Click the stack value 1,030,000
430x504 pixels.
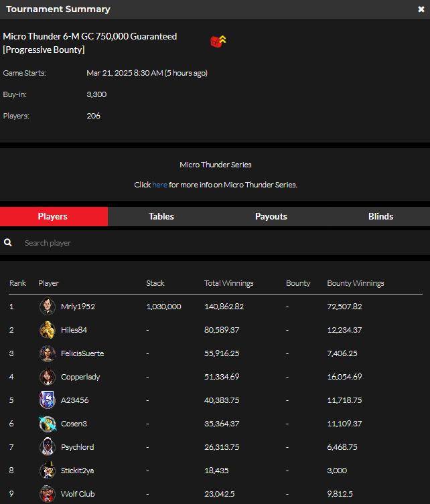[x=163, y=307]
